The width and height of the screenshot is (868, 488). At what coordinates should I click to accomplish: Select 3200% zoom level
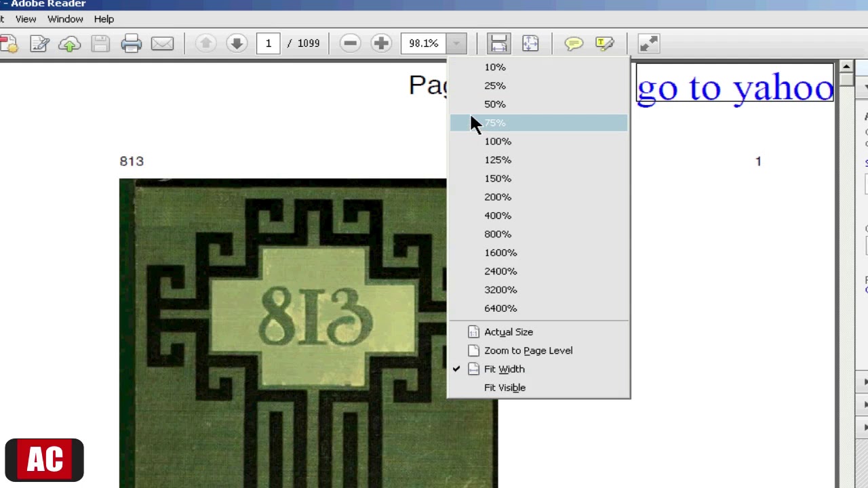(538, 289)
